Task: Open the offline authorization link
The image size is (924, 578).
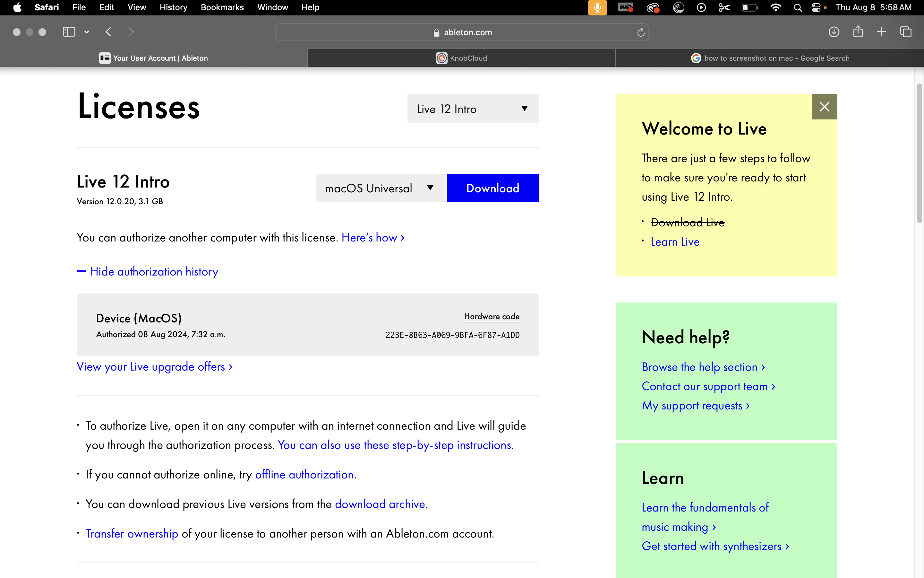Action: tap(304, 474)
